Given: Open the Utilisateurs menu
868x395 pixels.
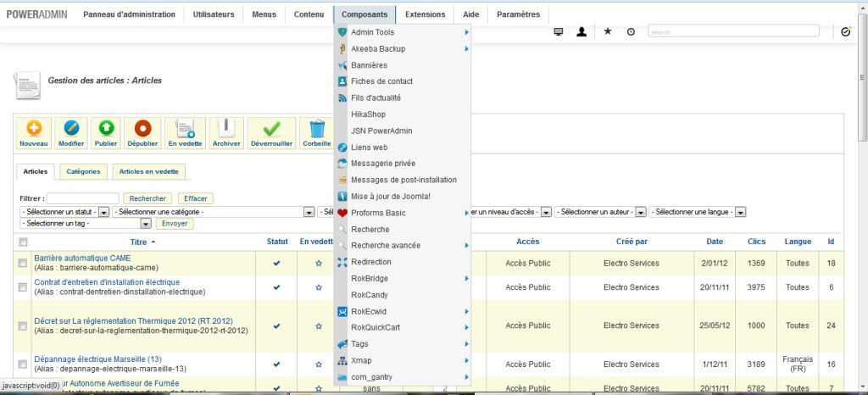Looking at the screenshot, I should click(214, 14).
